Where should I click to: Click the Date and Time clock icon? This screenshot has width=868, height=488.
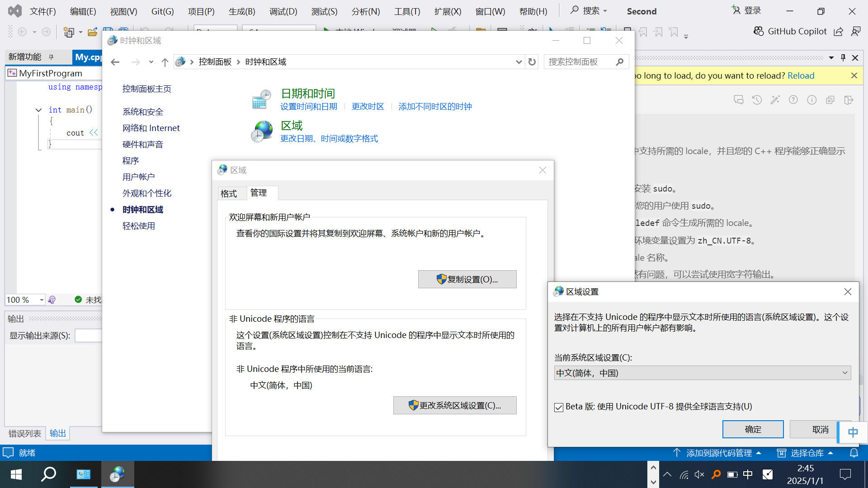(261, 99)
